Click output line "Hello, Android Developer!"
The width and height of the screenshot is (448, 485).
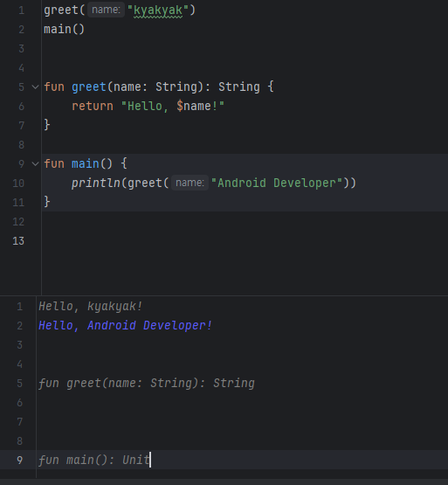[125, 326]
